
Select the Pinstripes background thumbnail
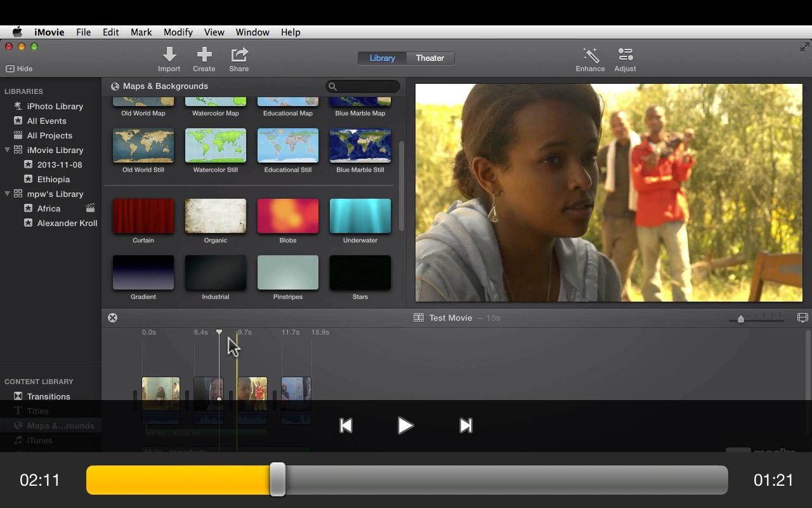tap(288, 272)
